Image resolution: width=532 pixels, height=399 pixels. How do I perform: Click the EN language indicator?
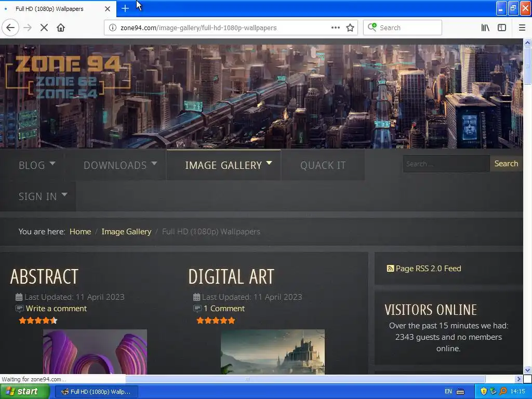448,392
